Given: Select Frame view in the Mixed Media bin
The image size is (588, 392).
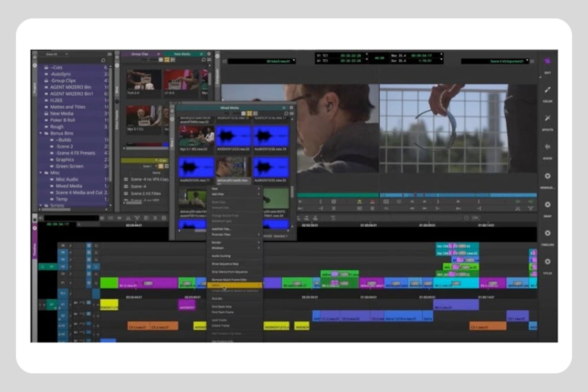Looking at the screenshot, I should (x=248, y=113).
